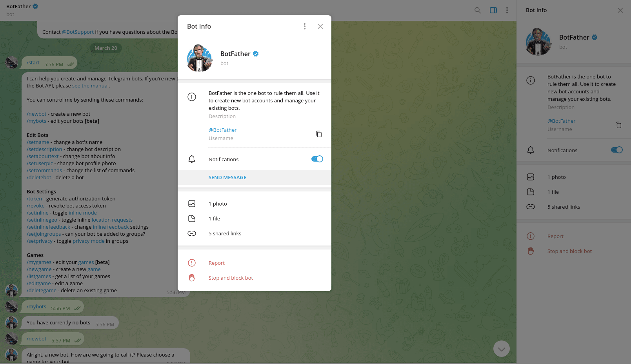This screenshot has height=364, width=631.
Task: Click the /token command link
Action: click(34, 198)
